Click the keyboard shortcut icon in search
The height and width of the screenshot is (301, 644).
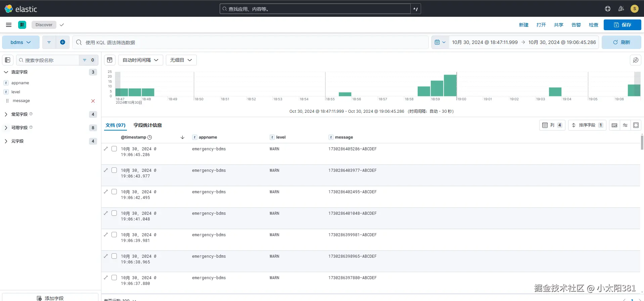(416, 9)
